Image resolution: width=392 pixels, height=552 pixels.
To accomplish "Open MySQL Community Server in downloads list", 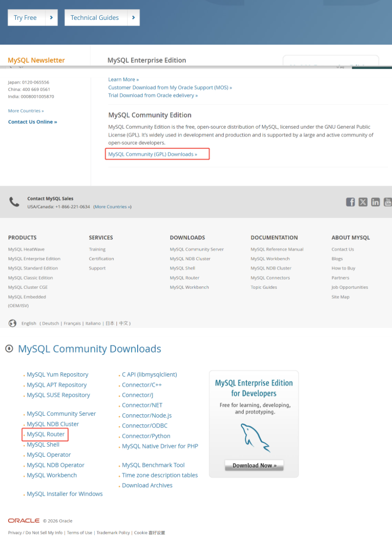I will click(61, 414).
